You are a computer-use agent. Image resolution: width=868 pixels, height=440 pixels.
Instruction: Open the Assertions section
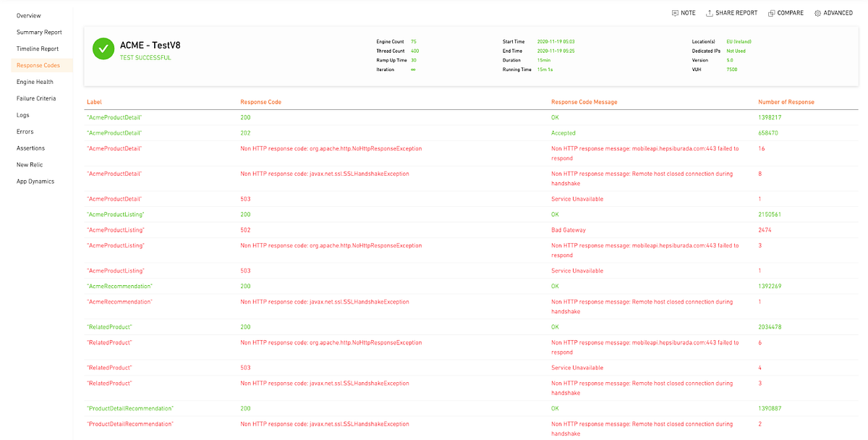click(x=31, y=148)
